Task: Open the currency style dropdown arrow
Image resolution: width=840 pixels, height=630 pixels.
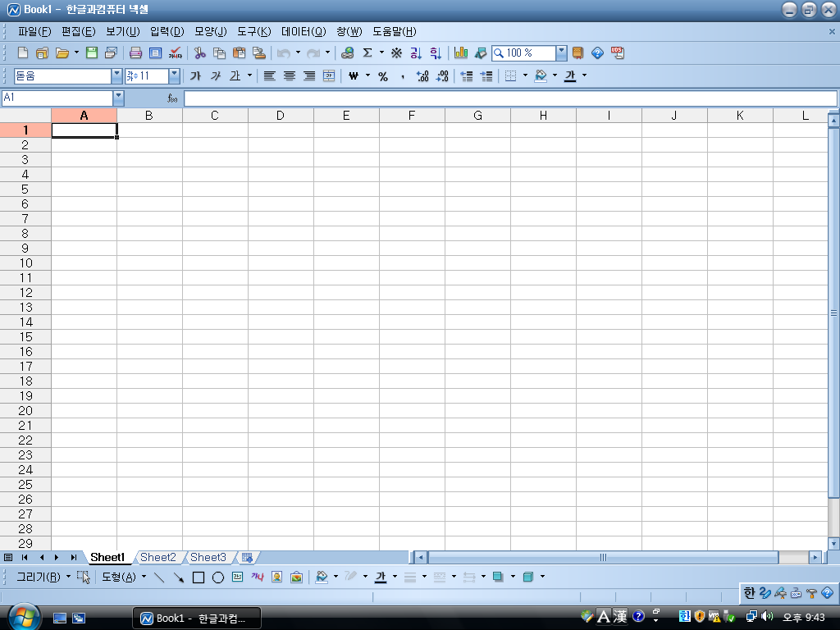Action: (367, 75)
